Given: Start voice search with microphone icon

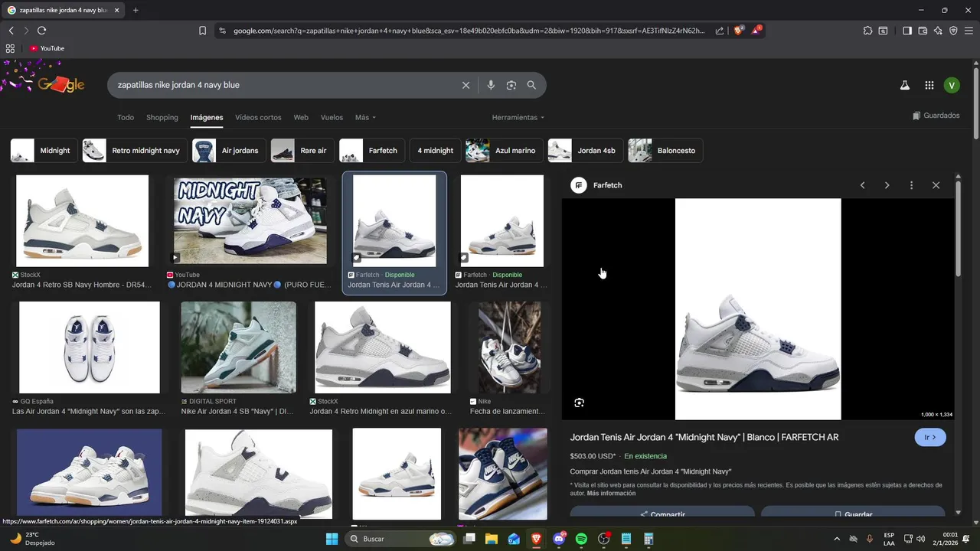Looking at the screenshot, I should 491,85.
